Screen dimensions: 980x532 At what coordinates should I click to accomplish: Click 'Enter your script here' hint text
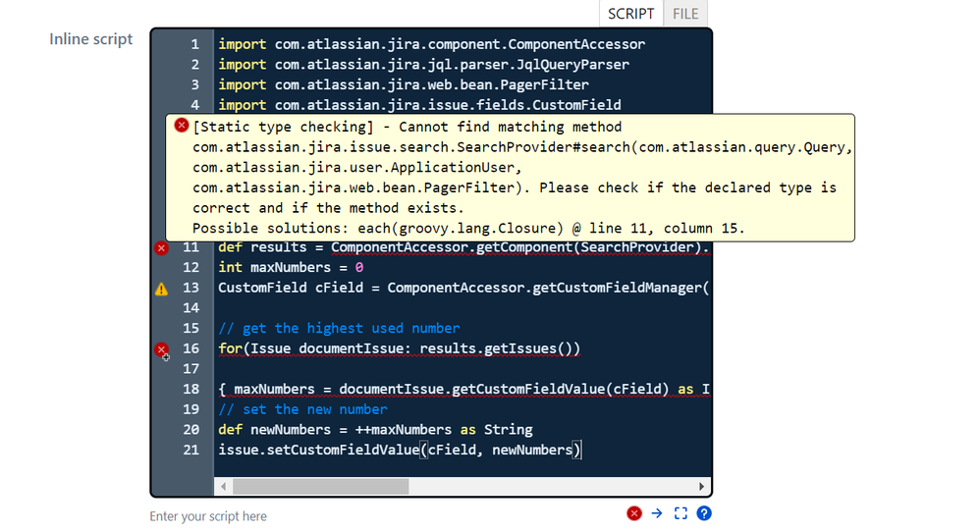[208, 516]
